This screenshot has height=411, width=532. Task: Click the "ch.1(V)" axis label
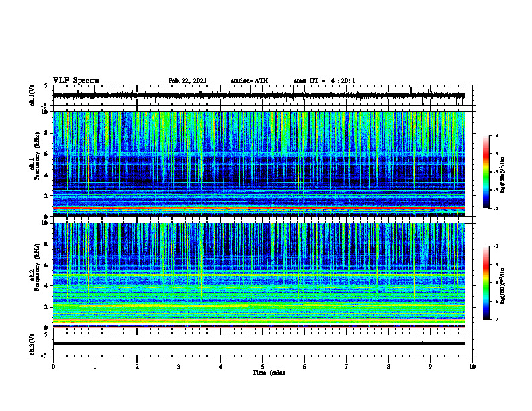pos(32,95)
